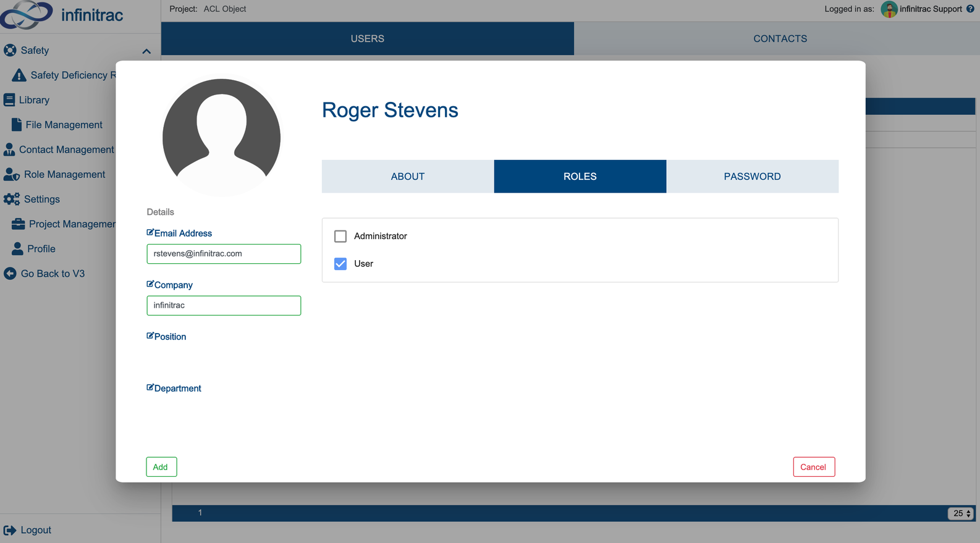Viewport: 980px width, 543px height.
Task: Click the Project Management briefcase icon
Action: (18, 224)
